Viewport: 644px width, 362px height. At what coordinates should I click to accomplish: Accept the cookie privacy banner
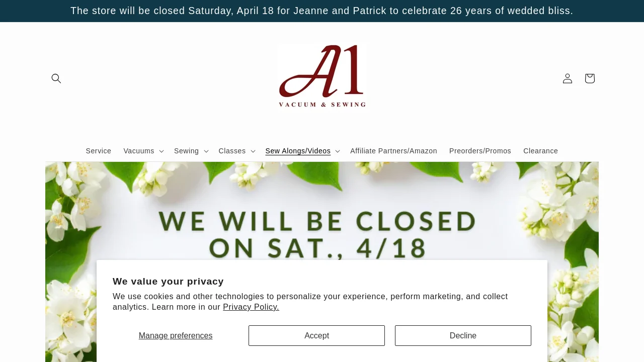[x=316, y=335]
